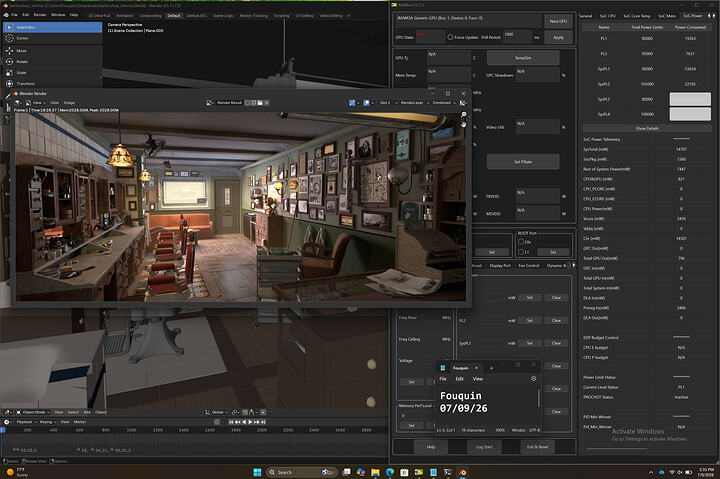Open Microsoft Edge from the taskbar
Screen dimensions: 720x479
pyautogui.click(x=390, y=472)
